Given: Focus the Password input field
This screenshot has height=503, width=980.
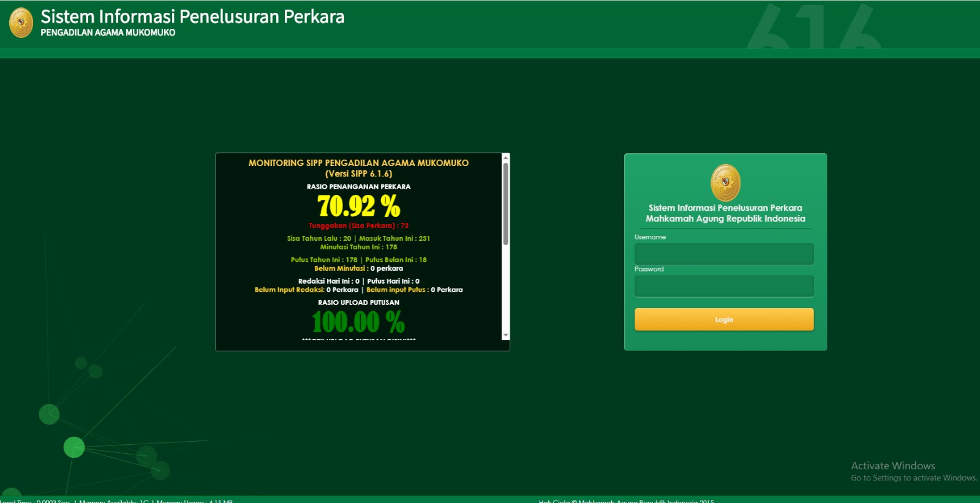Looking at the screenshot, I should [724, 286].
